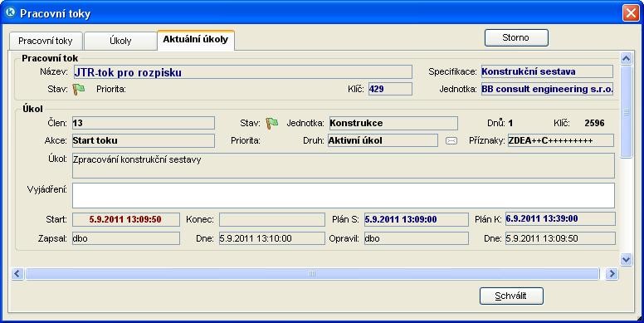Viewport: 644px width, 323px height.
Task: Click the Příznaky label
Action: (486, 140)
